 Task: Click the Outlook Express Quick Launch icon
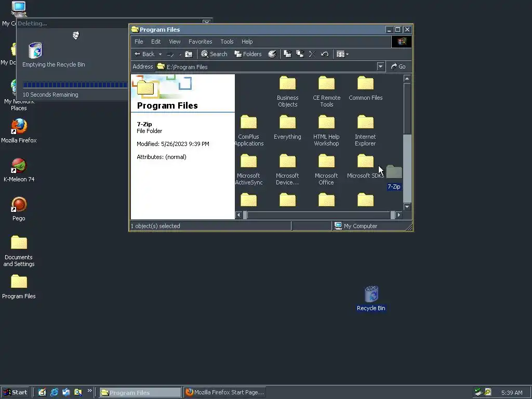coord(66,393)
